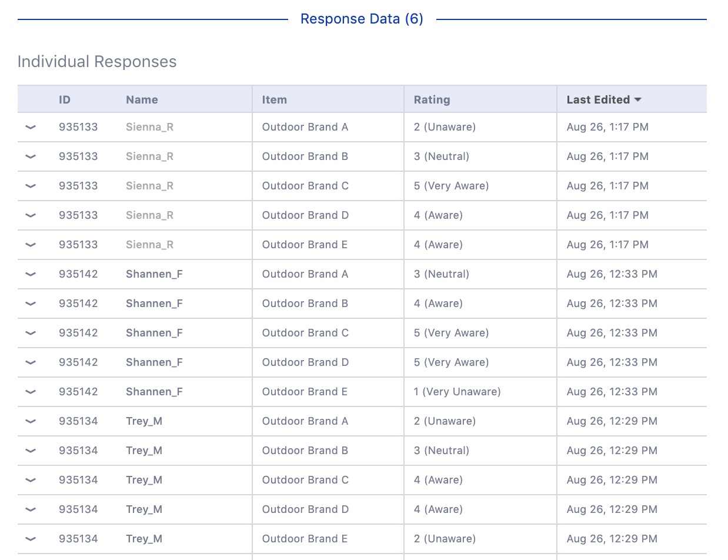Click Sienna_R's Brand D '4 (Aware)' rating
This screenshot has width=728, height=560.
[x=438, y=215]
